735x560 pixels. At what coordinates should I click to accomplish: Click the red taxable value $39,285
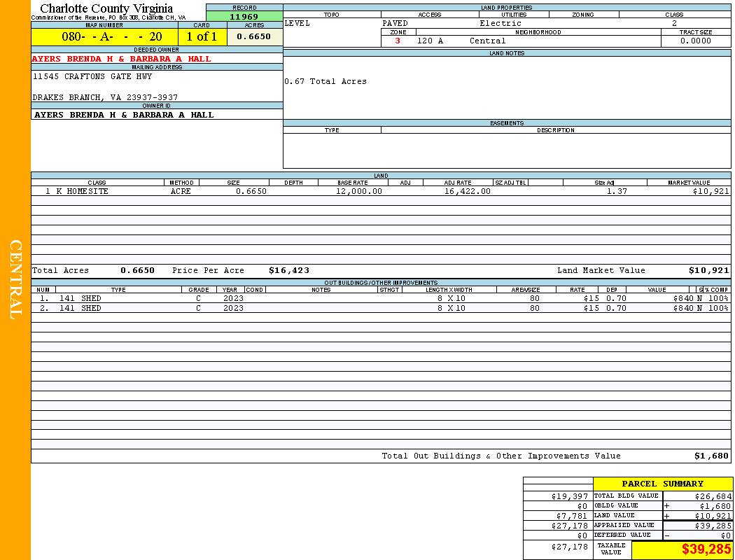(706, 549)
